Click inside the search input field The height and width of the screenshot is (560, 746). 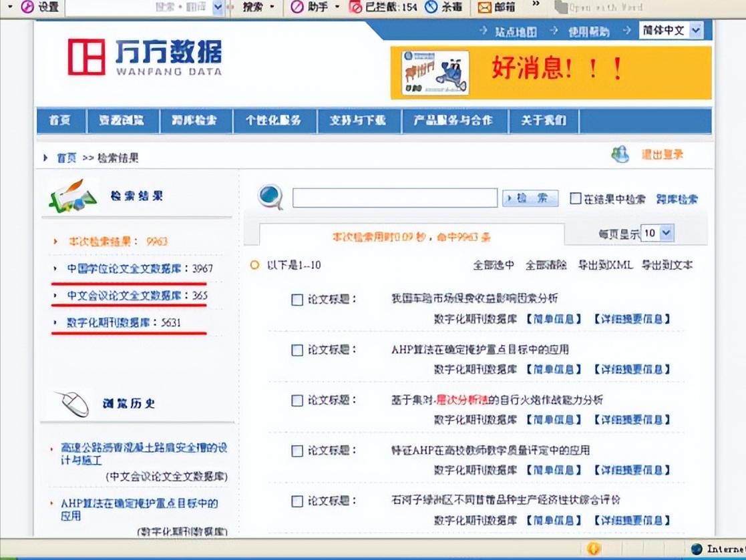[x=394, y=198]
